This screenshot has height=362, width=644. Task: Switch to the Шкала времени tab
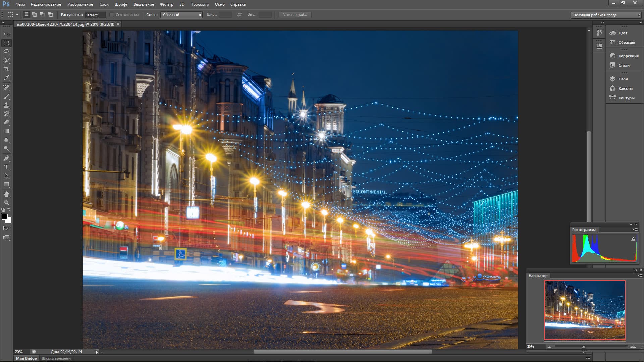click(56, 358)
